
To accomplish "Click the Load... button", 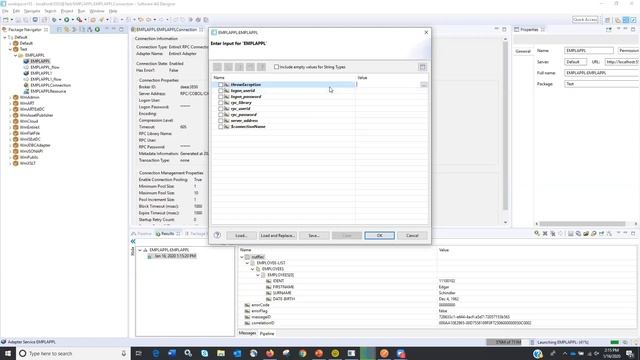I will tap(241, 236).
